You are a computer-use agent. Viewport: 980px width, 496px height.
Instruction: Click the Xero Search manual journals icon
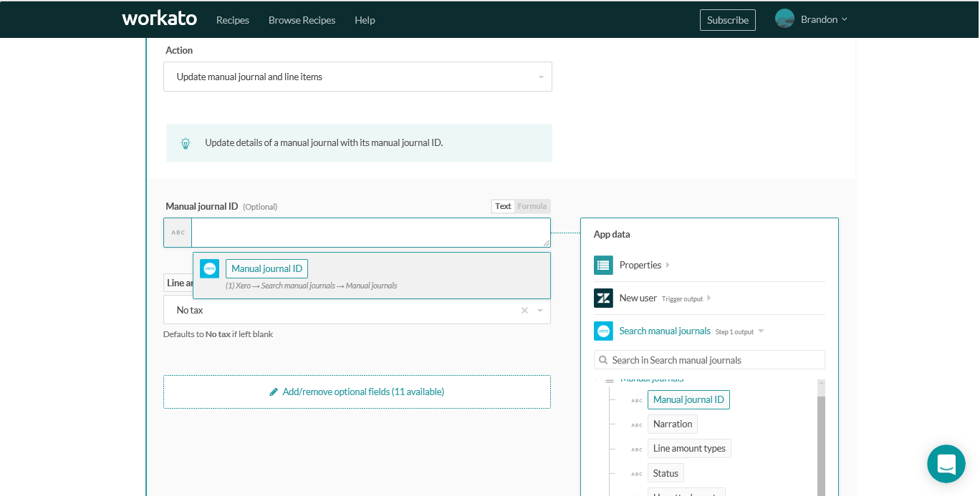coord(603,331)
